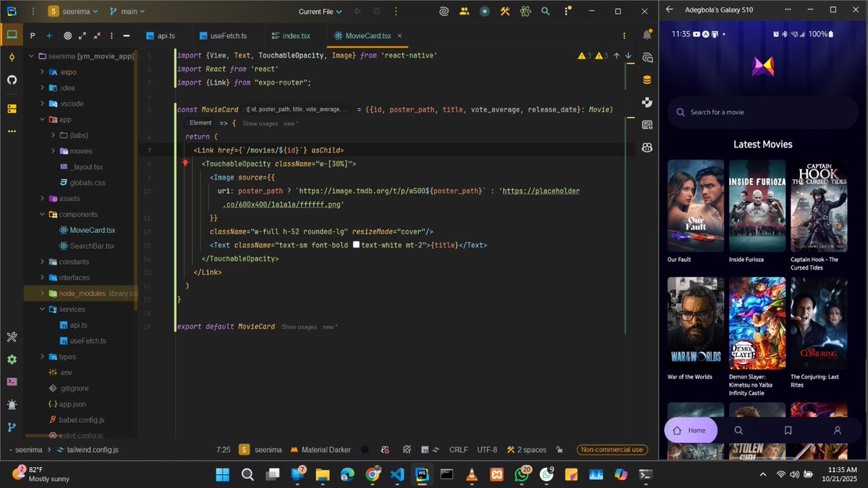Open Google Chrome from taskbar
The image size is (868, 488).
[x=372, y=475]
